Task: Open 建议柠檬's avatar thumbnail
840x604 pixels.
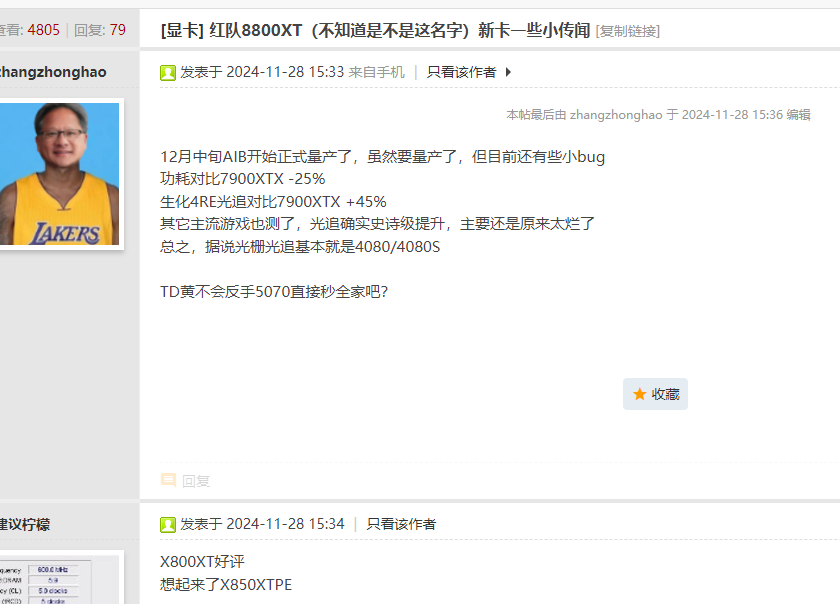Action: [59, 580]
